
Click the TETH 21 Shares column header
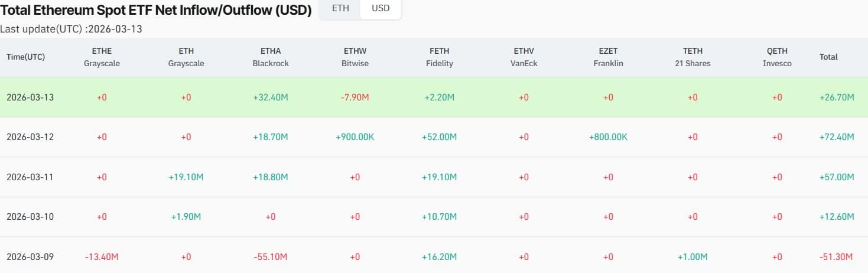click(693, 57)
